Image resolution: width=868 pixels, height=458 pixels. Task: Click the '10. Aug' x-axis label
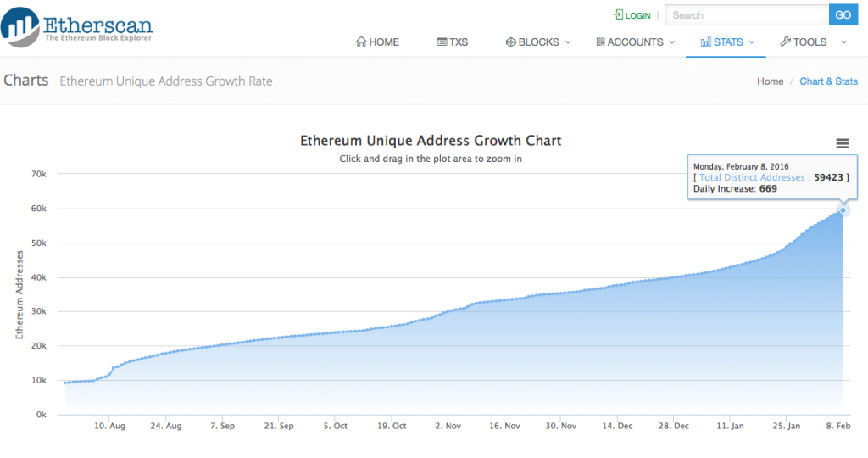click(109, 426)
